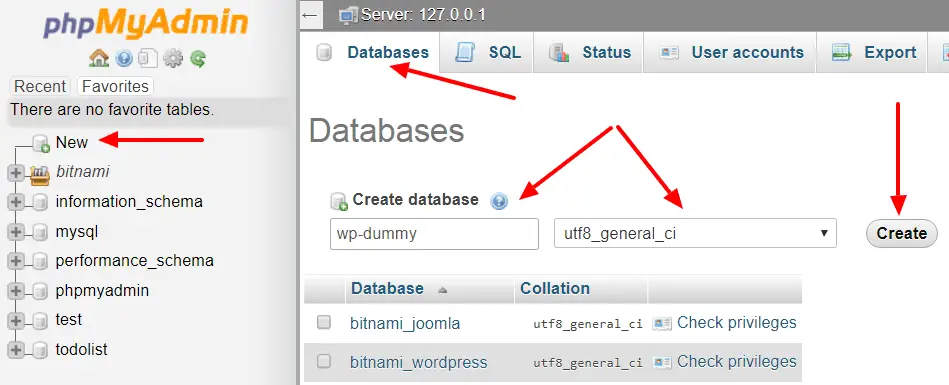Screen dimensions: 949x385
Task: Select bitnami in the navigation tree
Action: 82,172
